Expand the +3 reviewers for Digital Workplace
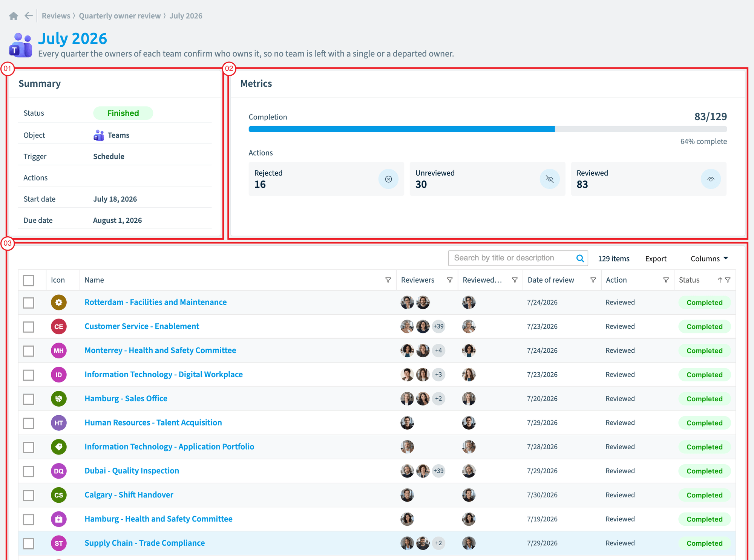754x560 pixels. [438, 375]
